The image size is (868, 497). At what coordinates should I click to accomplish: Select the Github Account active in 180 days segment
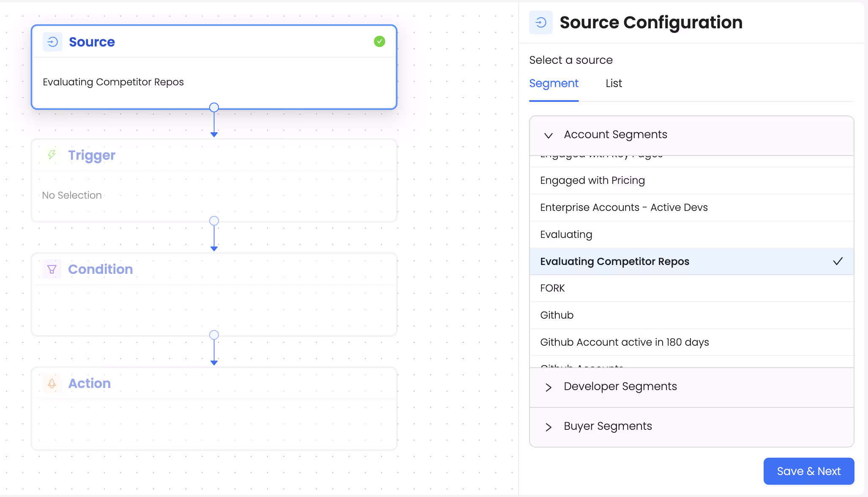tap(625, 342)
